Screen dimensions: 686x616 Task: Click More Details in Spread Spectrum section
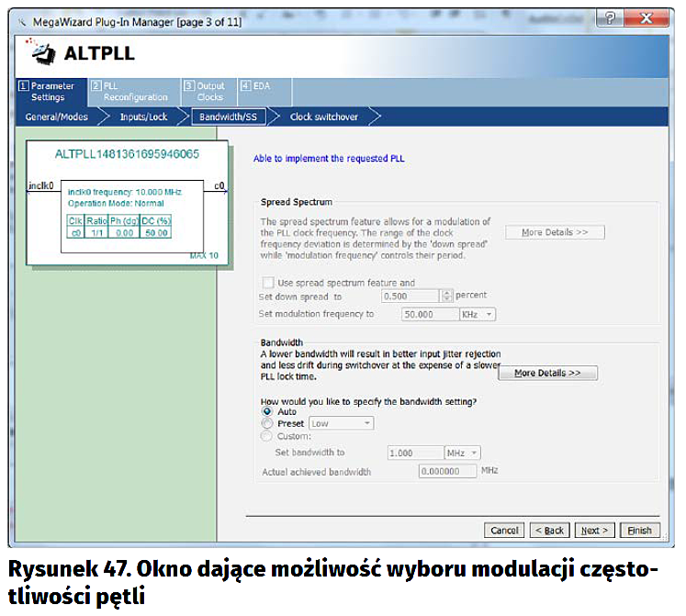555,232
